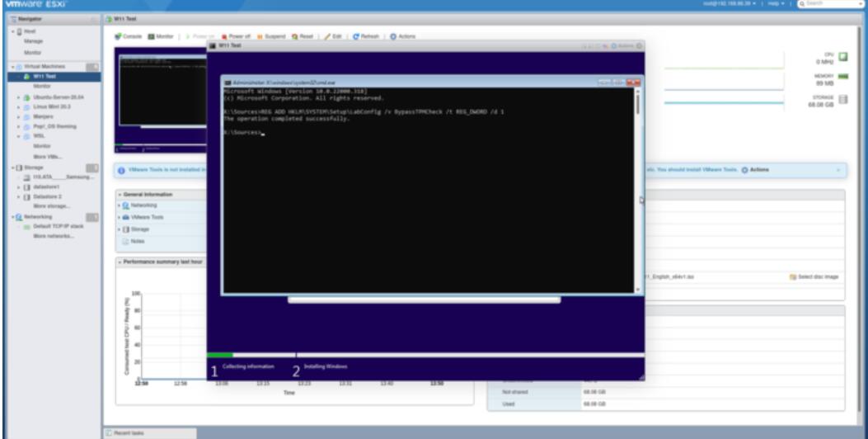The image size is (868, 439).
Task: Click the cmd.exe command prompt area
Action: click(x=429, y=190)
